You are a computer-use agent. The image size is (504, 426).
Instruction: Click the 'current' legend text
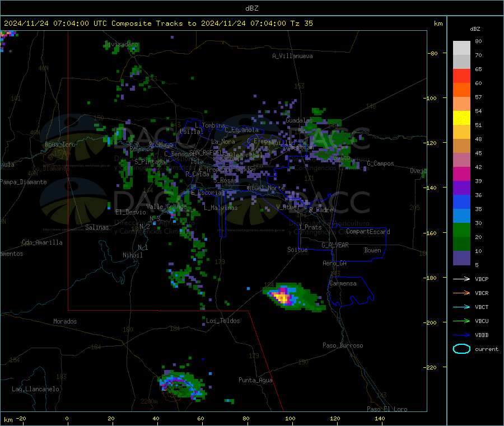(x=487, y=349)
